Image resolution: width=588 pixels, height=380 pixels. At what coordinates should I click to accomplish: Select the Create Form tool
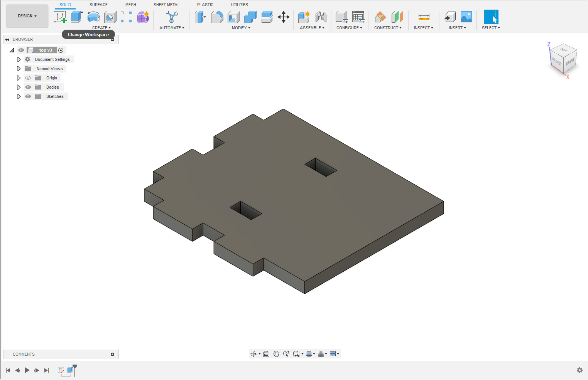pos(143,17)
